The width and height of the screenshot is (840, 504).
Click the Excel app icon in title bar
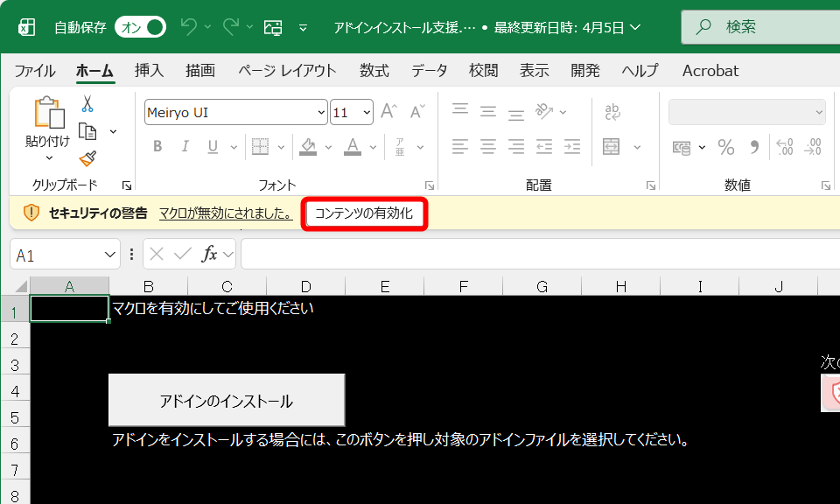pos(25,27)
